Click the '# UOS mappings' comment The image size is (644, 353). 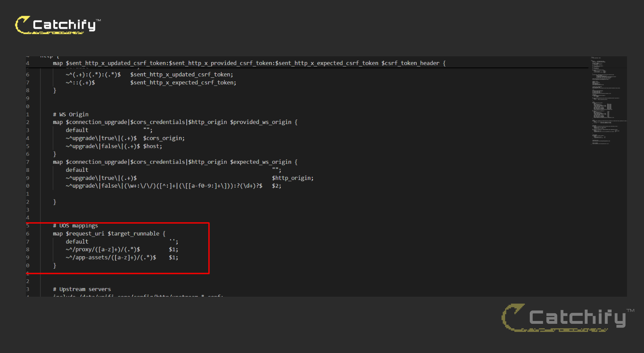75,226
